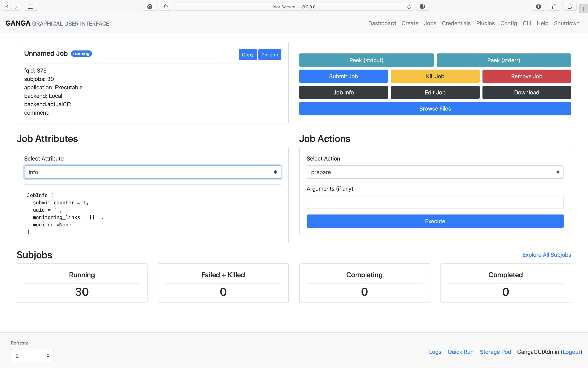
Task: Reload the page with the refresh icon
Action: click(409, 7)
